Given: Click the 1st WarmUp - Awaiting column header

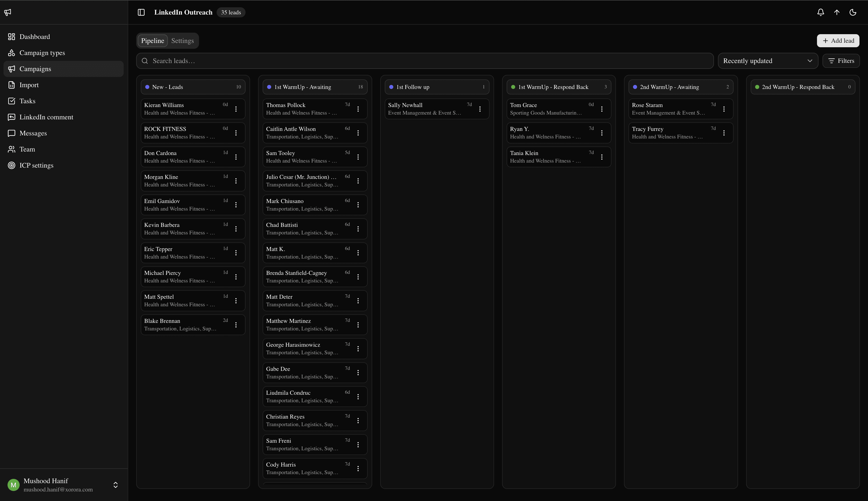Looking at the screenshot, I should [x=315, y=87].
